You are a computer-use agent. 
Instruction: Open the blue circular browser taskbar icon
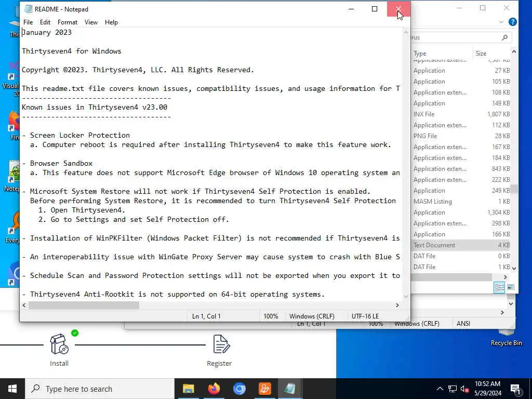[x=239, y=389]
